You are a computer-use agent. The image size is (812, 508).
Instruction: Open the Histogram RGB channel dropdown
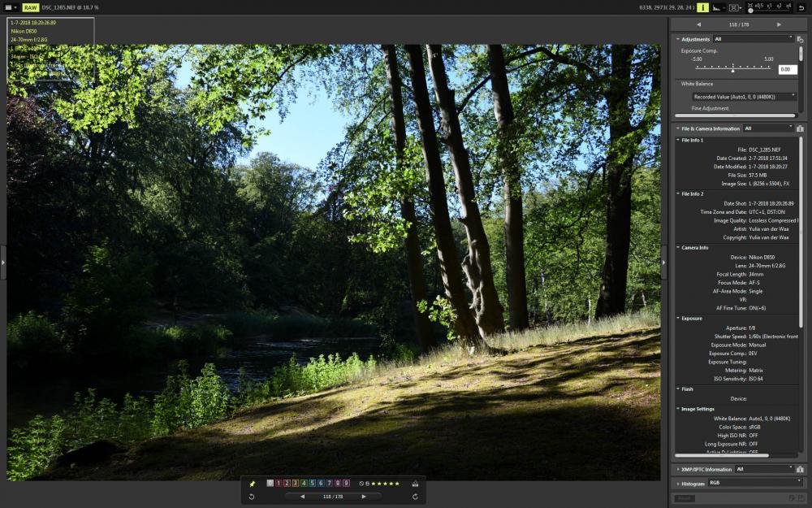tap(755, 483)
